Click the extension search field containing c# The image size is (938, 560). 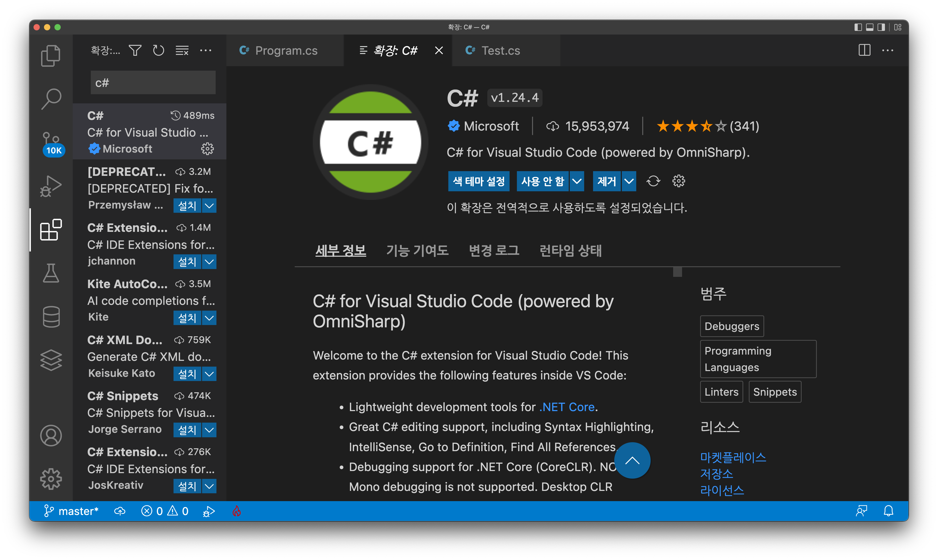[153, 83]
